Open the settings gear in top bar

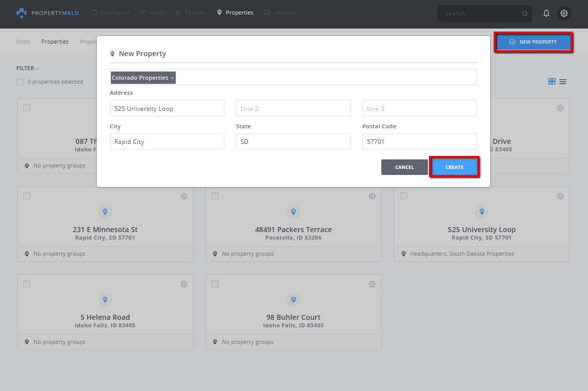coord(564,14)
